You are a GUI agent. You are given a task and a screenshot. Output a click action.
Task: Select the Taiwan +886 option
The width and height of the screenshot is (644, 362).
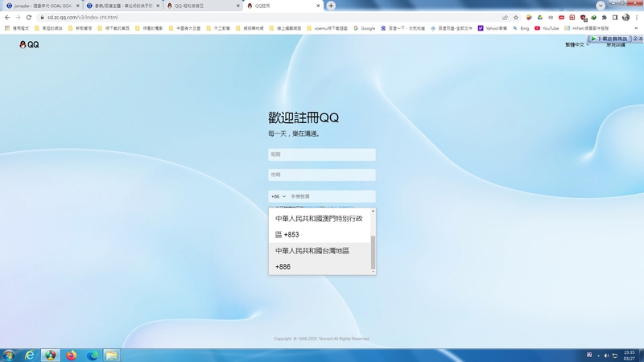(320, 258)
